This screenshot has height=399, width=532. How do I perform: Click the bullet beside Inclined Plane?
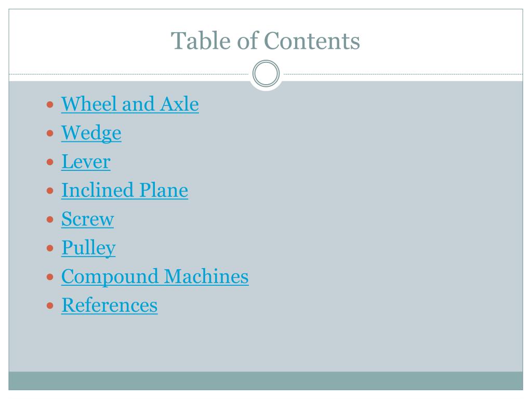point(50,191)
